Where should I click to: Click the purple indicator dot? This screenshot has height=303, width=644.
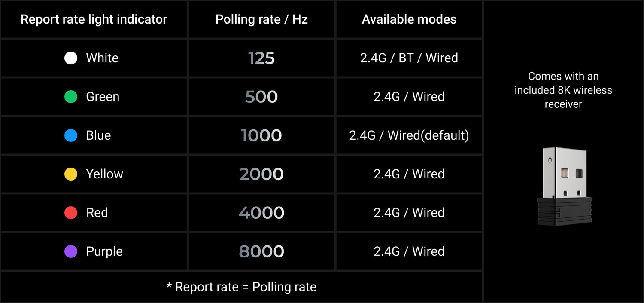(71, 251)
